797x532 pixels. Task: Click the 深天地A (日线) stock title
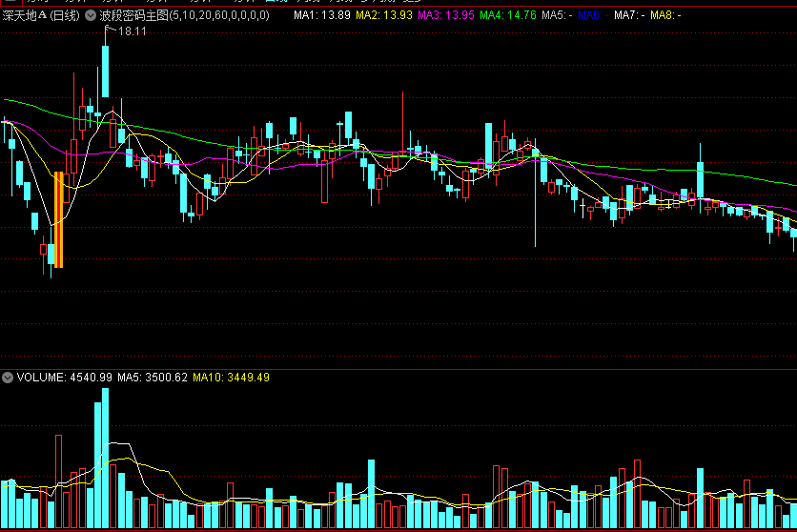(41, 16)
